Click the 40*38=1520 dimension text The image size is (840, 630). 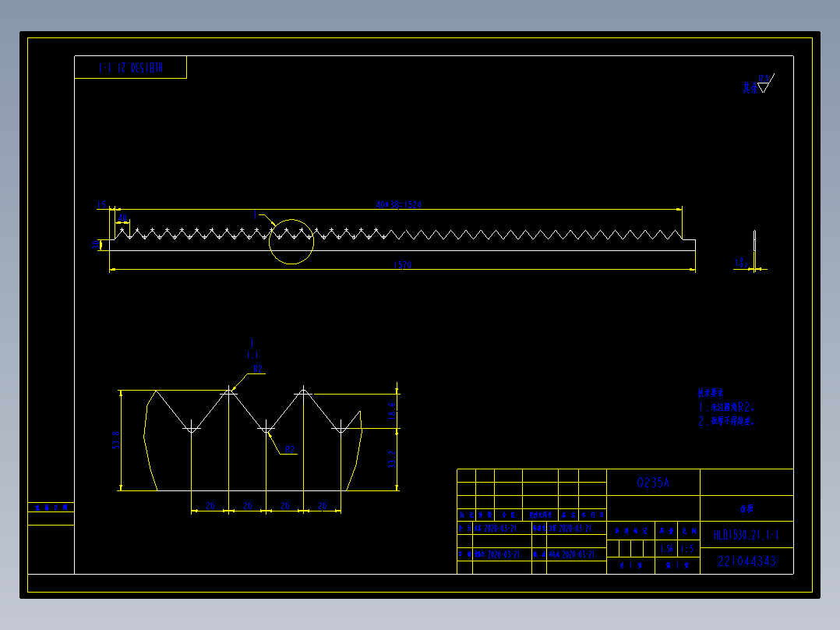pos(399,204)
